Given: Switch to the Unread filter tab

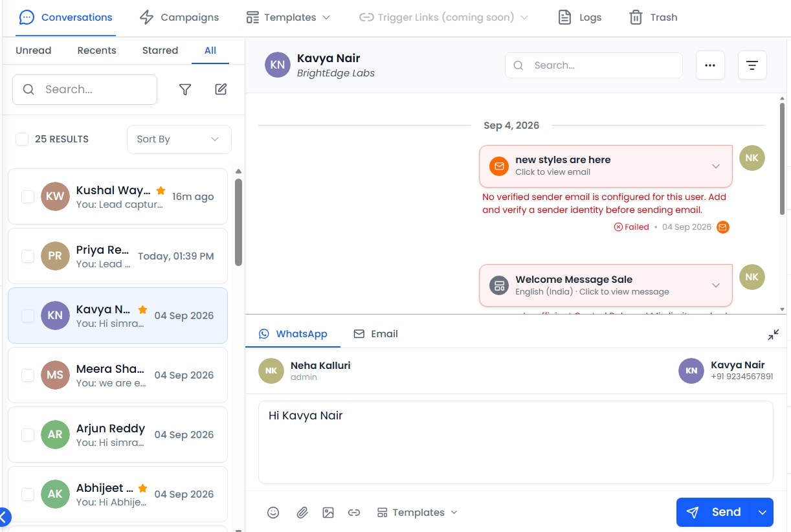Looking at the screenshot, I should point(34,50).
